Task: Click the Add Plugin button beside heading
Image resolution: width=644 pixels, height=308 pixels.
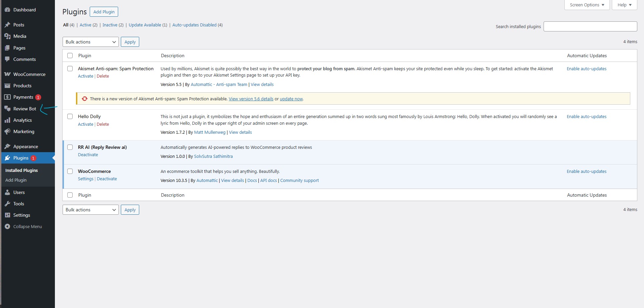Action: (x=104, y=12)
